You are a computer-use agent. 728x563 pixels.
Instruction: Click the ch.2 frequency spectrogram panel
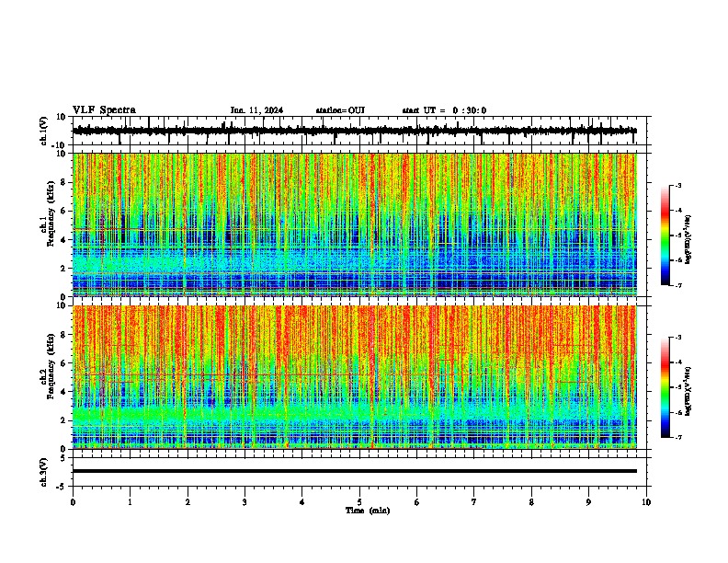click(355, 377)
